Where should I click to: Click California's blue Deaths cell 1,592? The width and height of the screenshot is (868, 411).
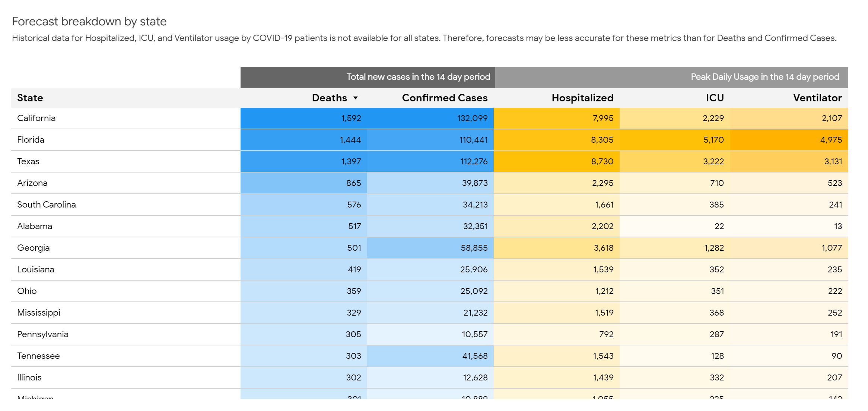coord(351,118)
